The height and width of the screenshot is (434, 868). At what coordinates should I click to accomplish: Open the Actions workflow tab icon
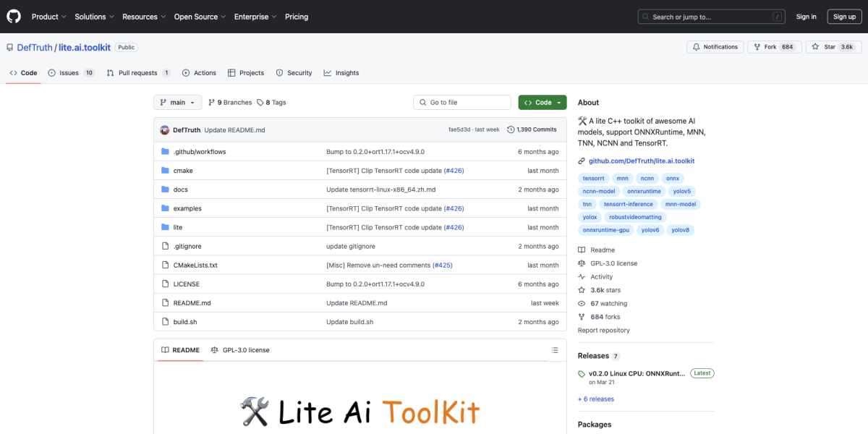(187, 72)
